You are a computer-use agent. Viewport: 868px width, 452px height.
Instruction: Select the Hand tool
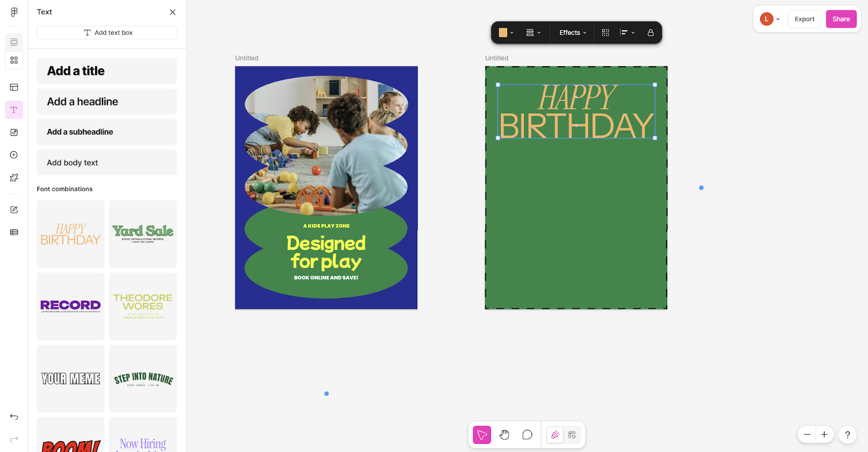tap(505, 435)
